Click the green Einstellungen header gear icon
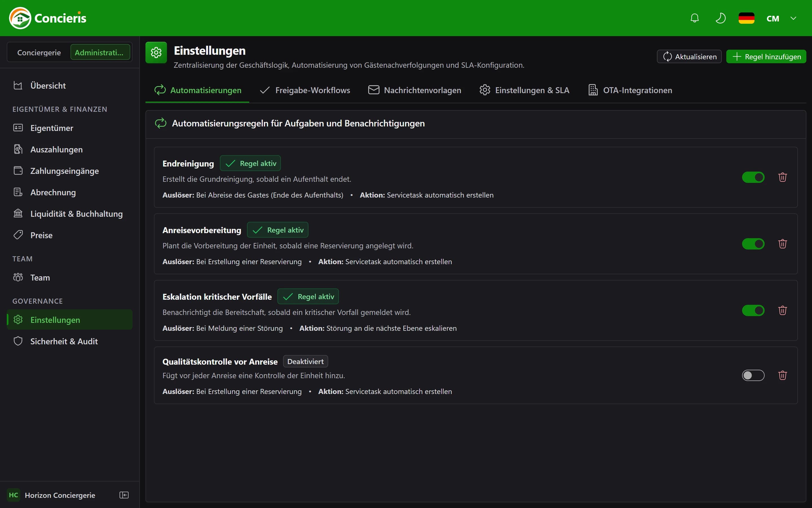The height and width of the screenshot is (508, 812). (156, 52)
